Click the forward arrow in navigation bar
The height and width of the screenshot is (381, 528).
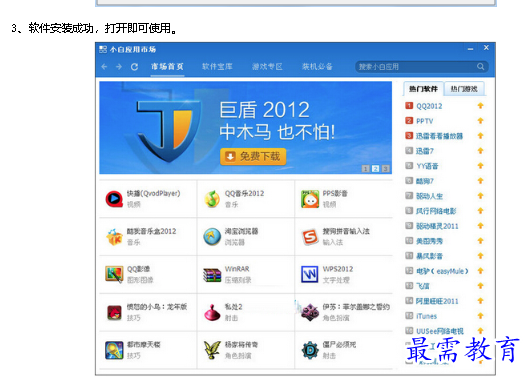click(x=119, y=67)
